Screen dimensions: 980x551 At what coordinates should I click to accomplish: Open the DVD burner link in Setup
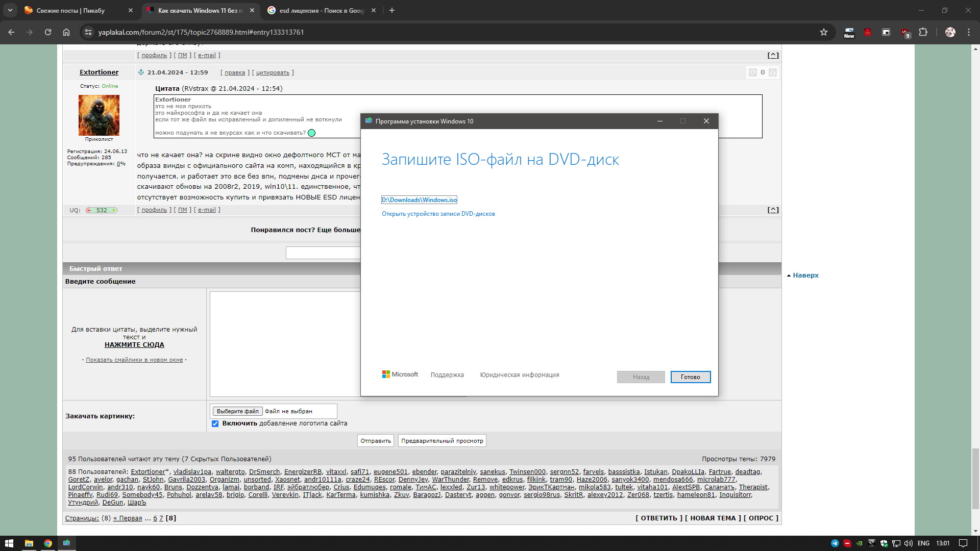(x=438, y=214)
